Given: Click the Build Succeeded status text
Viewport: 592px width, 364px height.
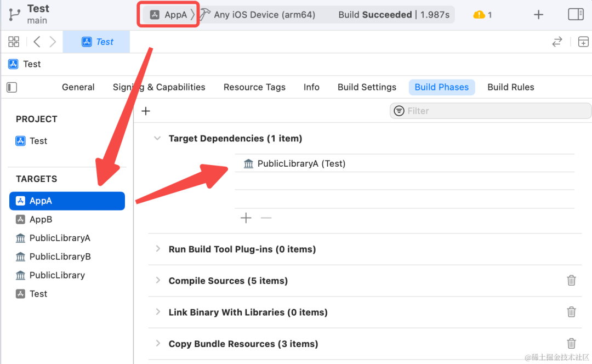Looking at the screenshot, I should [375, 15].
